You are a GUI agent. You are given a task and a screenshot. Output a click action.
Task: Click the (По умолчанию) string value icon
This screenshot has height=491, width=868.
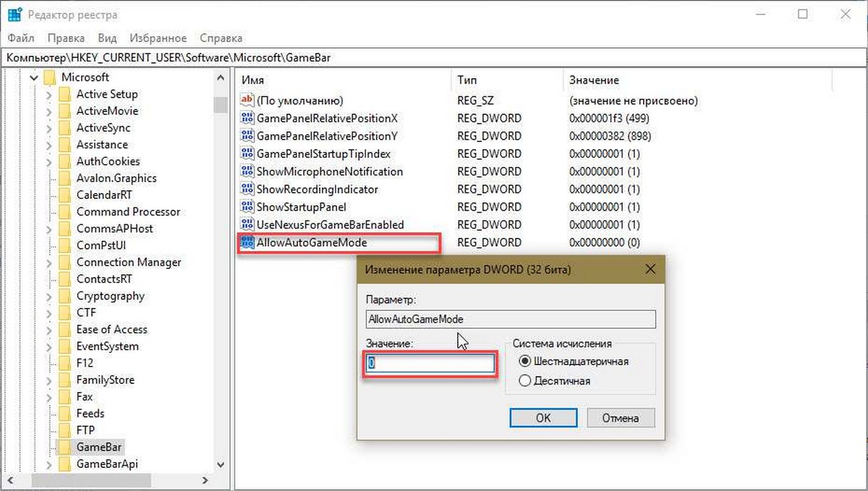(x=247, y=101)
